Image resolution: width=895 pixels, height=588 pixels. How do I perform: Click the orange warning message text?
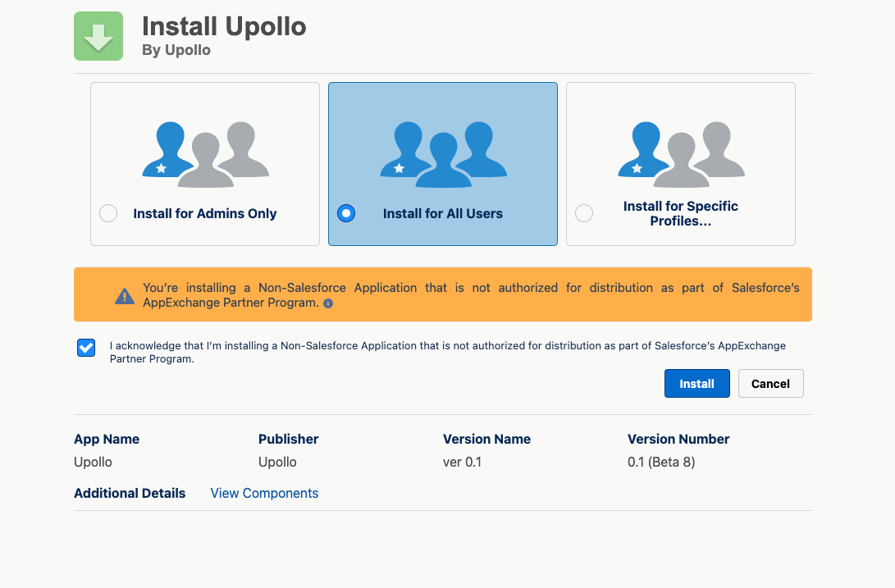pos(471,295)
